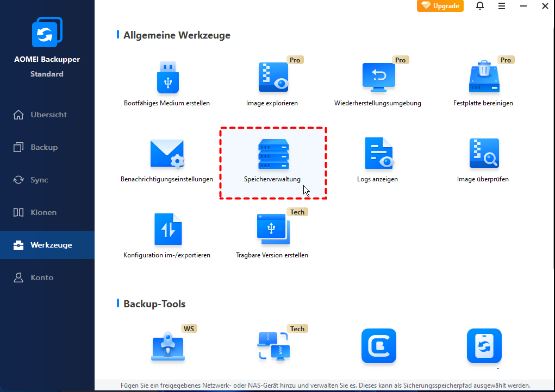Open the Backup section in sidebar
The image size is (555, 392).
point(47,147)
